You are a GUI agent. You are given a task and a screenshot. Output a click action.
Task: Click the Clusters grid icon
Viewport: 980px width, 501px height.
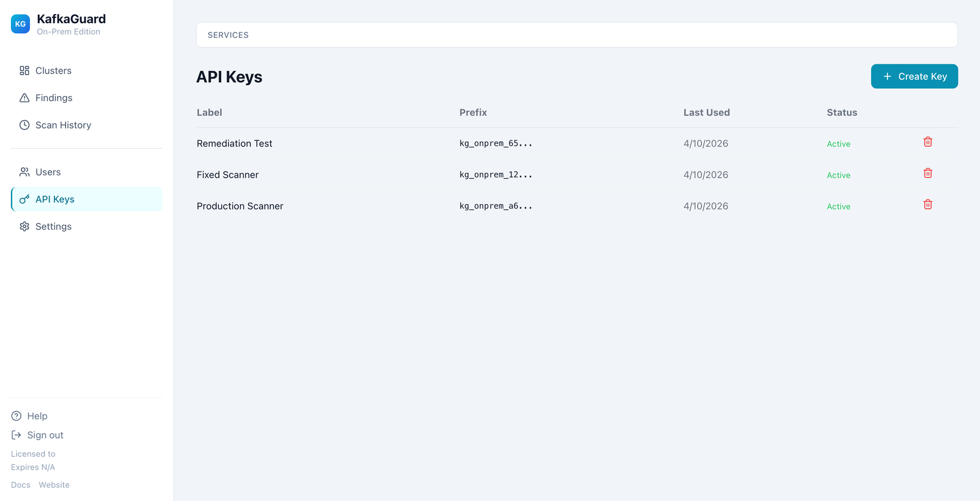pos(24,70)
